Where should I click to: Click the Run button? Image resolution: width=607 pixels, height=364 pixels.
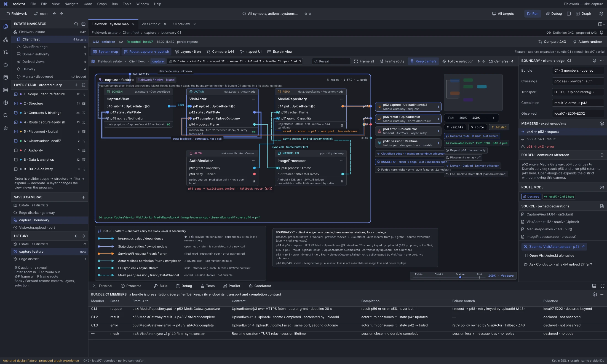(x=533, y=14)
